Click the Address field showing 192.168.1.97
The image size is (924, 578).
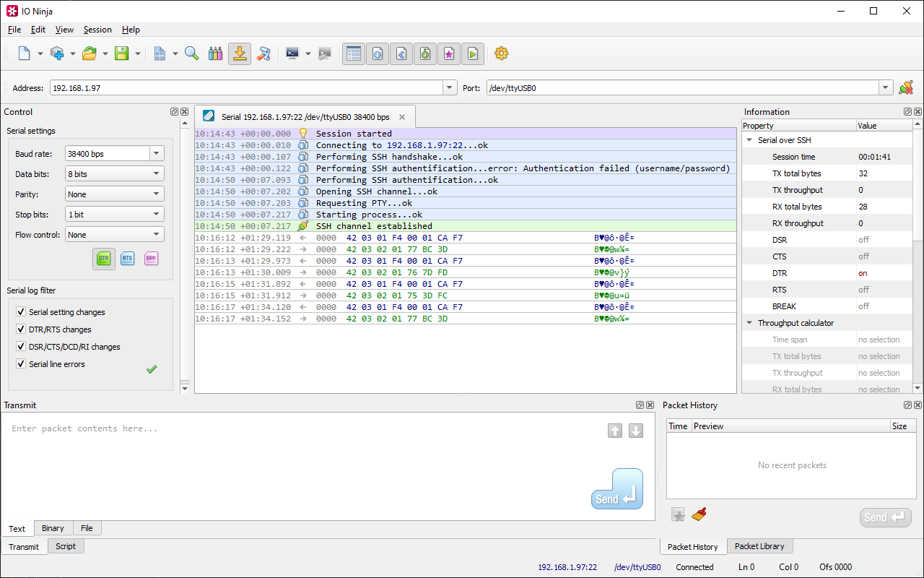coord(247,88)
